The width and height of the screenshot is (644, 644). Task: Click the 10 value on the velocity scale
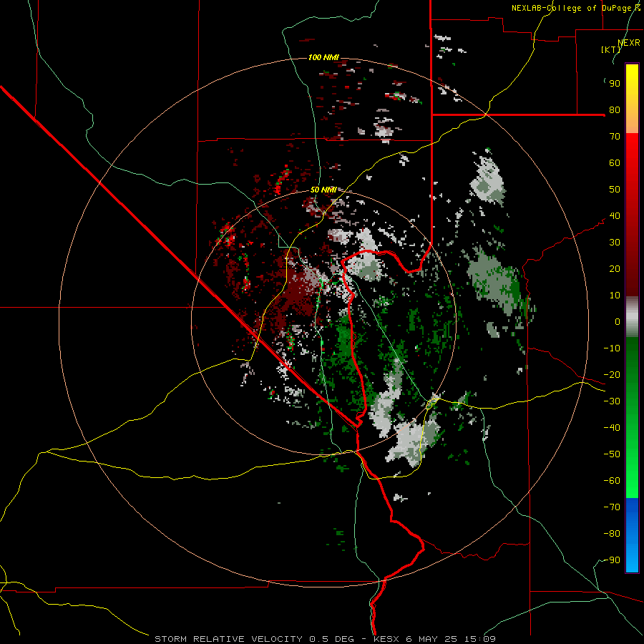point(615,296)
